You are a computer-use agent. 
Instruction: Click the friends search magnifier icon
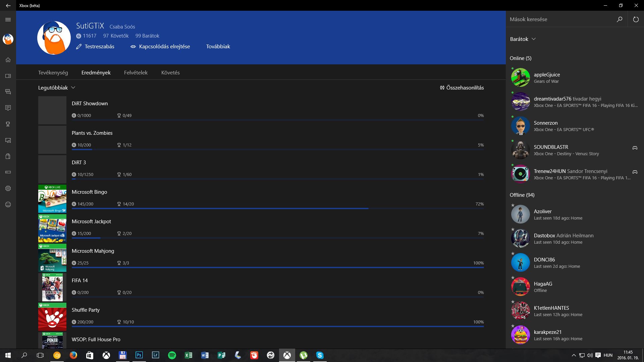click(620, 19)
